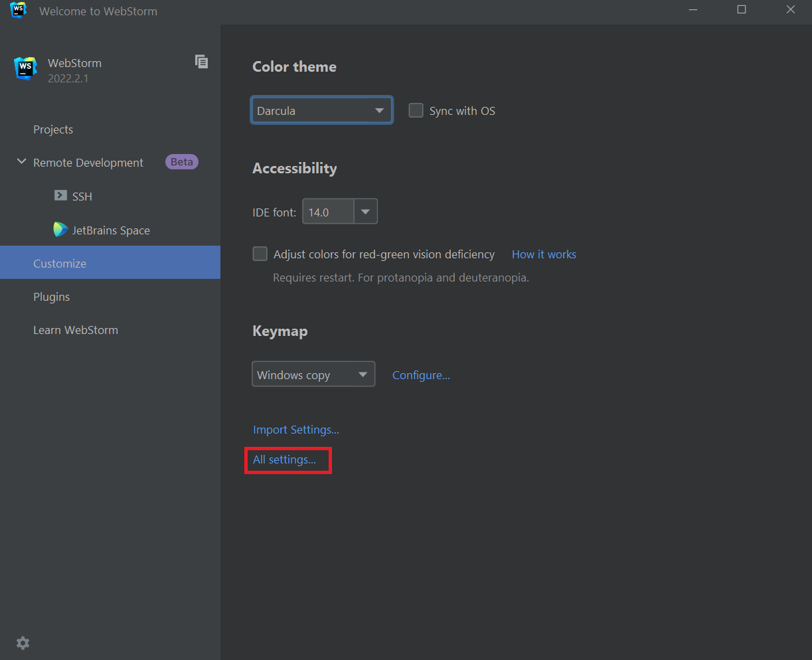Viewport: 812px width, 660px height.
Task: Click the copy icon beside WebStorm version
Action: pyautogui.click(x=201, y=62)
